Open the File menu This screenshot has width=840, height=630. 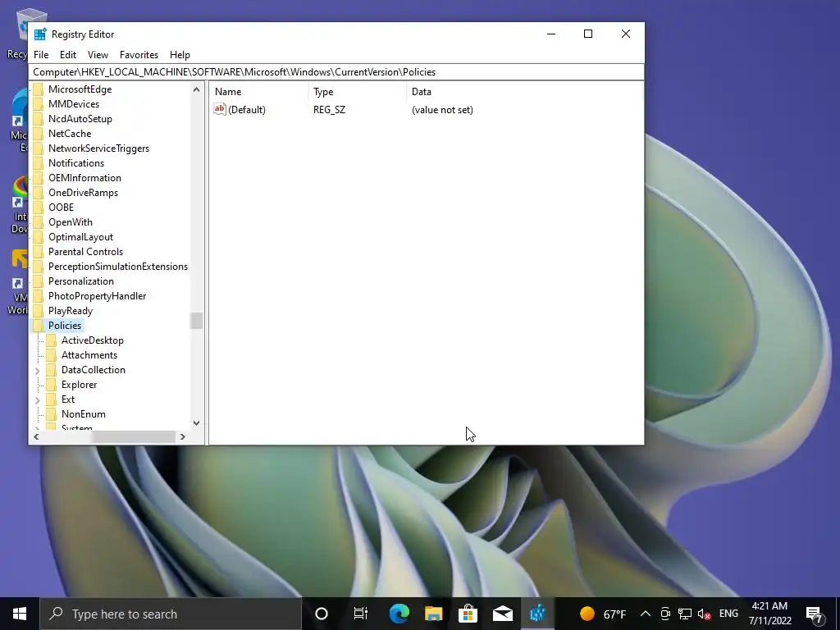click(41, 55)
